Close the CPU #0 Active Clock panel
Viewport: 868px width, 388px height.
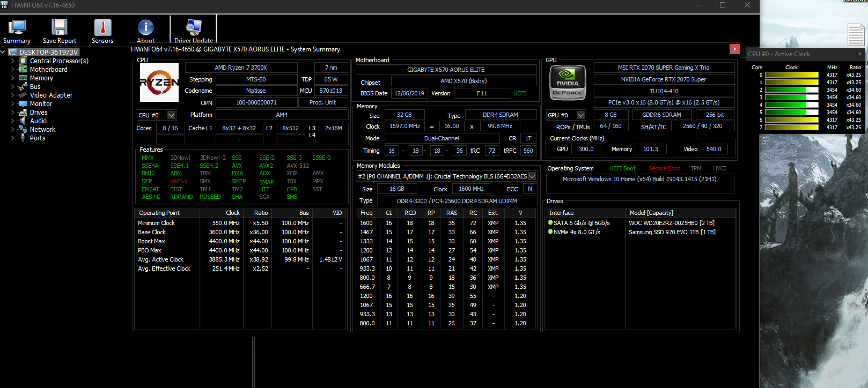[859, 54]
